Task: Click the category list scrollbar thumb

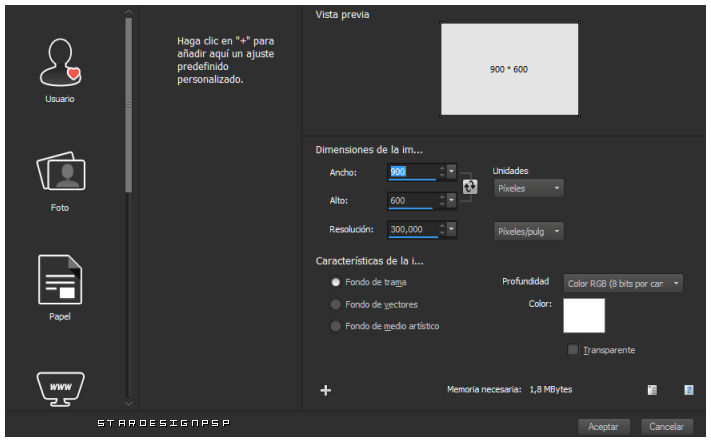Action: pos(129,105)
